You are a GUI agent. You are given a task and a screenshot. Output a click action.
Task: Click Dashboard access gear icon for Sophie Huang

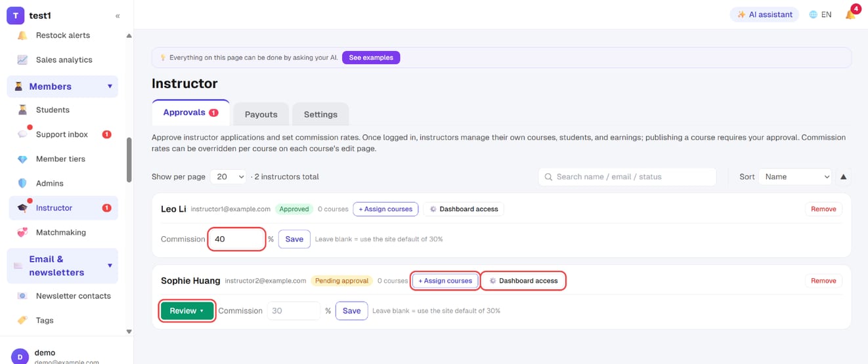[x=493, y=281]
